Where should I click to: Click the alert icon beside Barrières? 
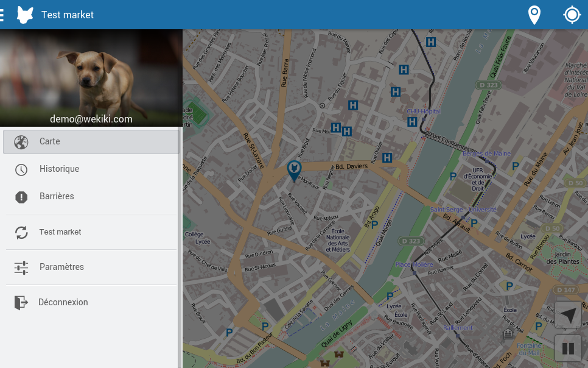click(21, 197)
